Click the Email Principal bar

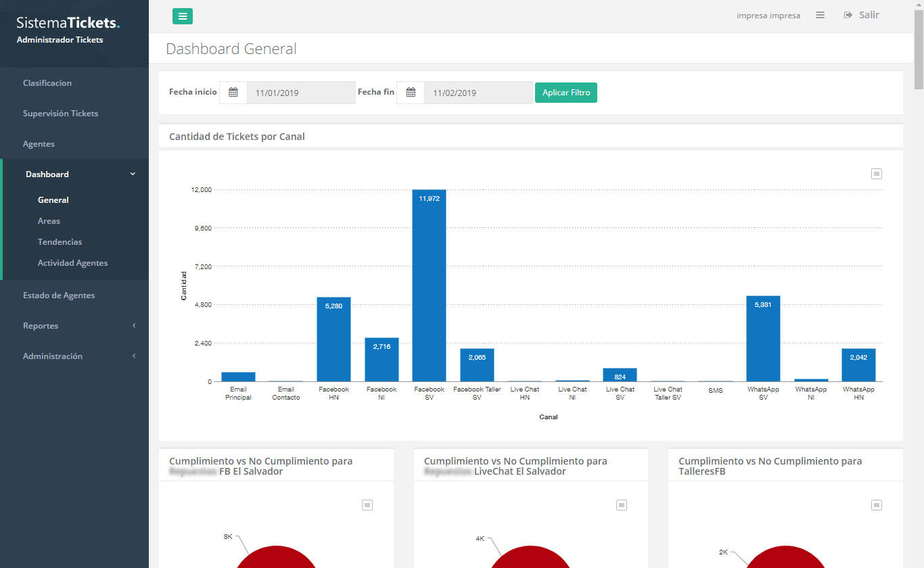click(238, 377)
